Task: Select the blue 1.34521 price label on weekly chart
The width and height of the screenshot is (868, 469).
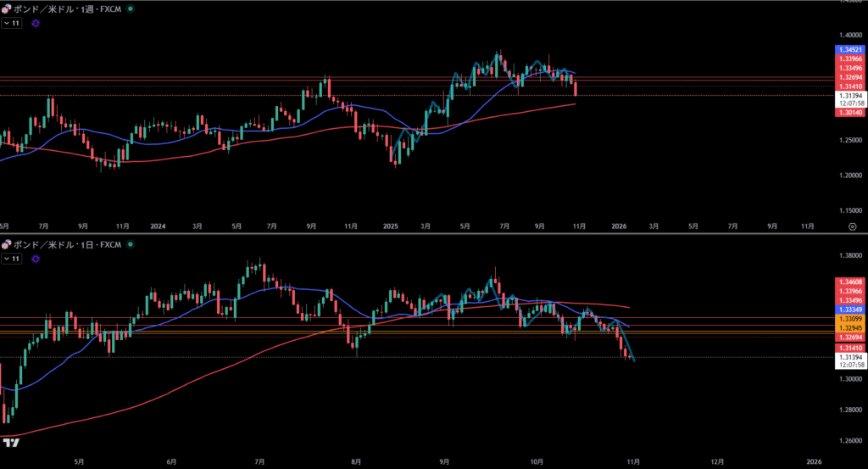Action: (850, 51)
